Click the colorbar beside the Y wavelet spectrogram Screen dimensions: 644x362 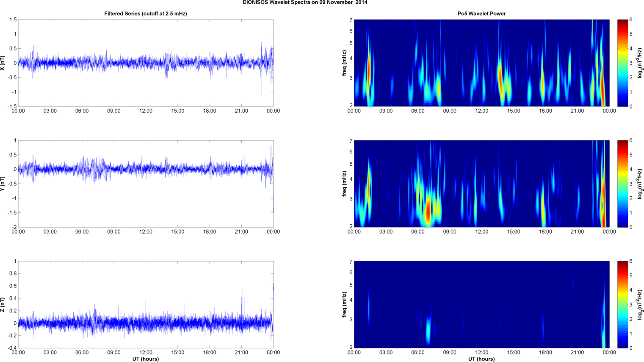pos(623,184)
